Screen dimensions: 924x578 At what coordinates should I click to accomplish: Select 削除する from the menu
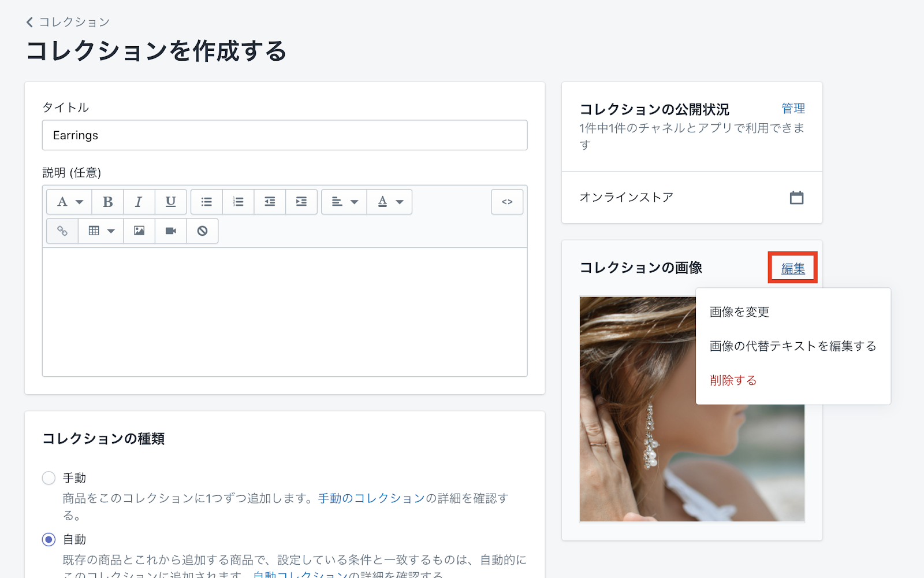pos(733,380)
